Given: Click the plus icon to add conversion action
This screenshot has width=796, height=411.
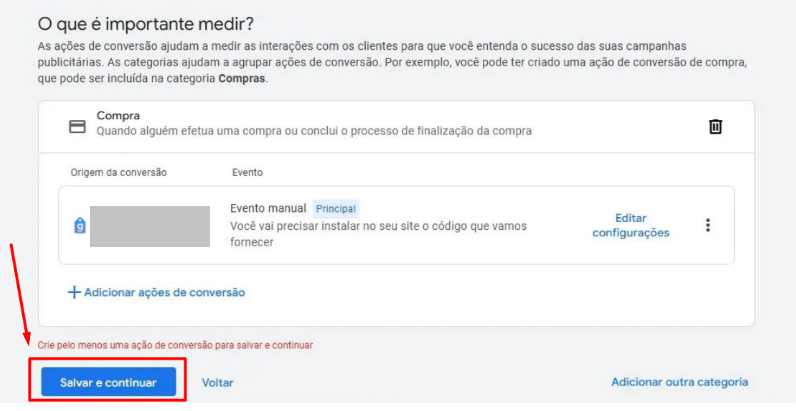Looking at the screenshot, I should (x=73, y=292).
